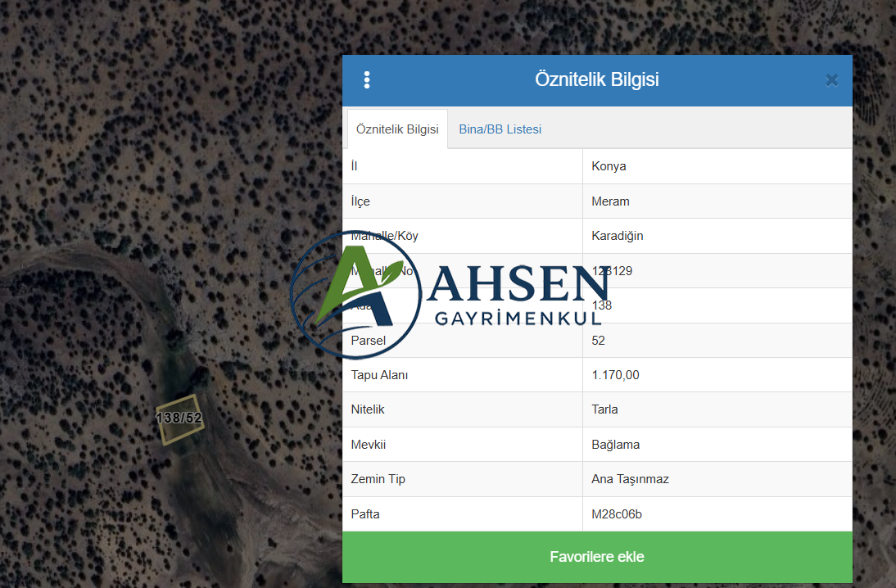Image resolution: width=896 pixels, height=588 pixels.
Task: Switch to the Bina/BB Listesi tab
Action: [500, 129]
